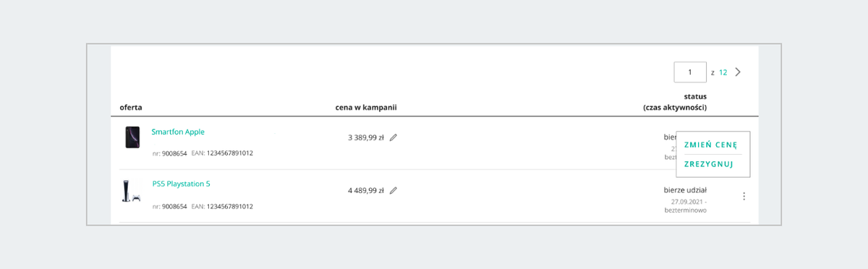Click the cena w kampanii column header
Viewport: 868px width, 269px height.
click(366, 108)
